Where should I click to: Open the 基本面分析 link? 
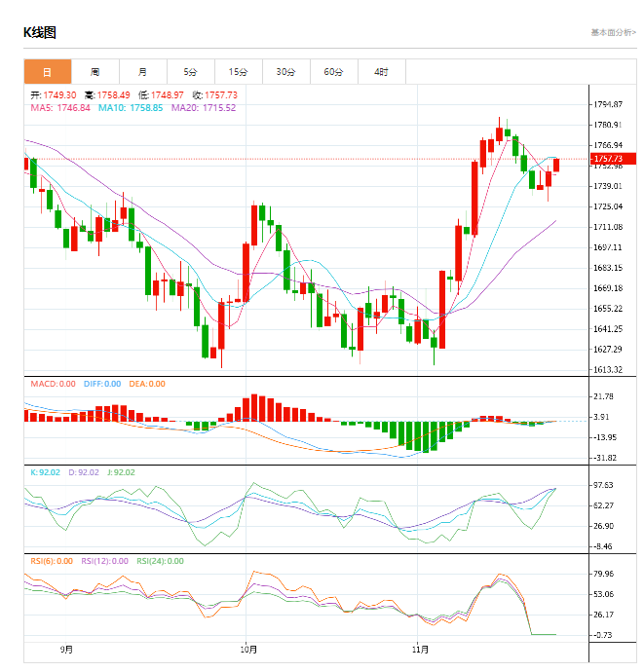(x=613, y=32)
